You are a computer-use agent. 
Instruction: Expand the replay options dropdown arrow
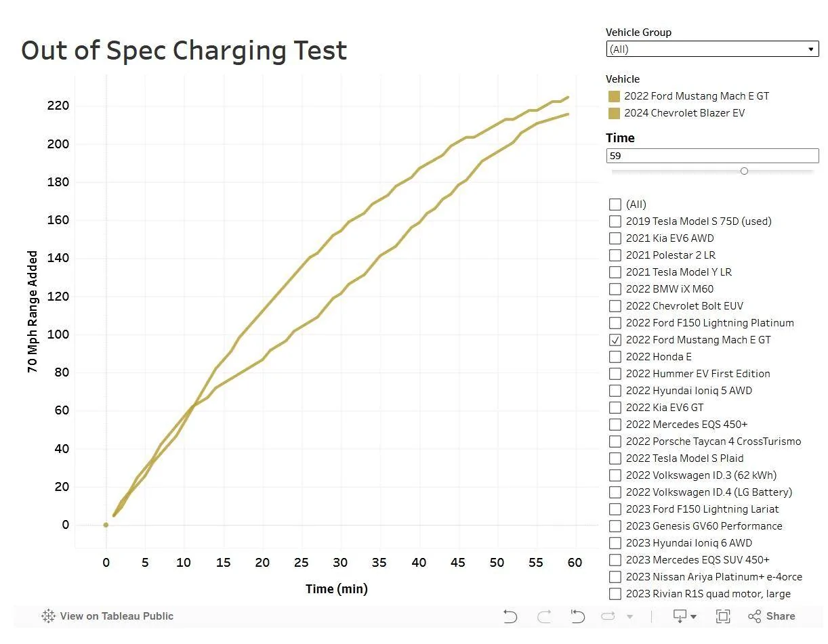click(x=629, y=617)
